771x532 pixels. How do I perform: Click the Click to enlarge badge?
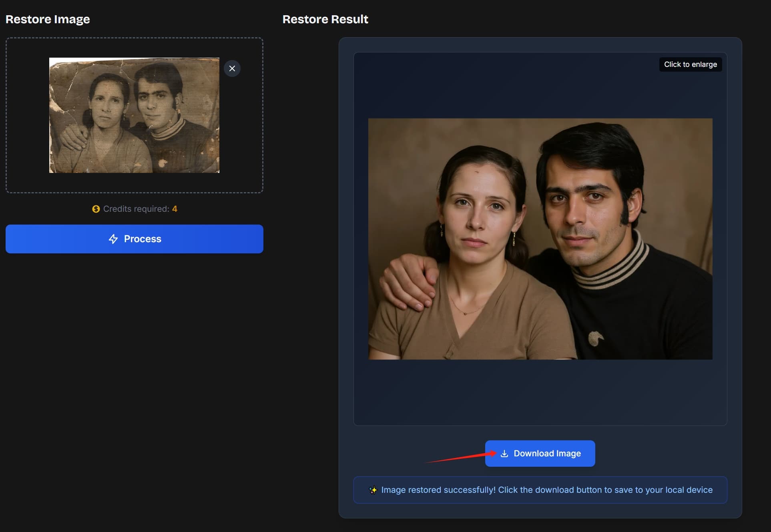[691, 64]
